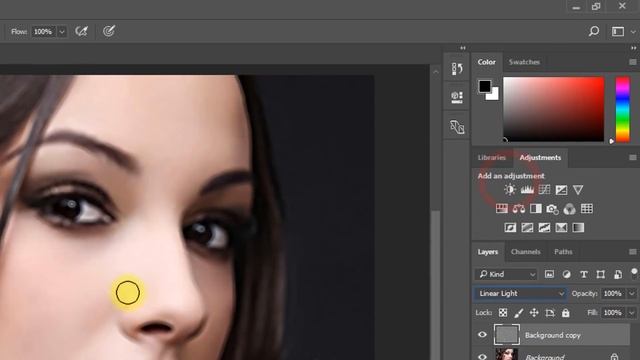Add a Photo Filter adjustment
This screenshot has height=360, width=640.
[x=553, y=209]
